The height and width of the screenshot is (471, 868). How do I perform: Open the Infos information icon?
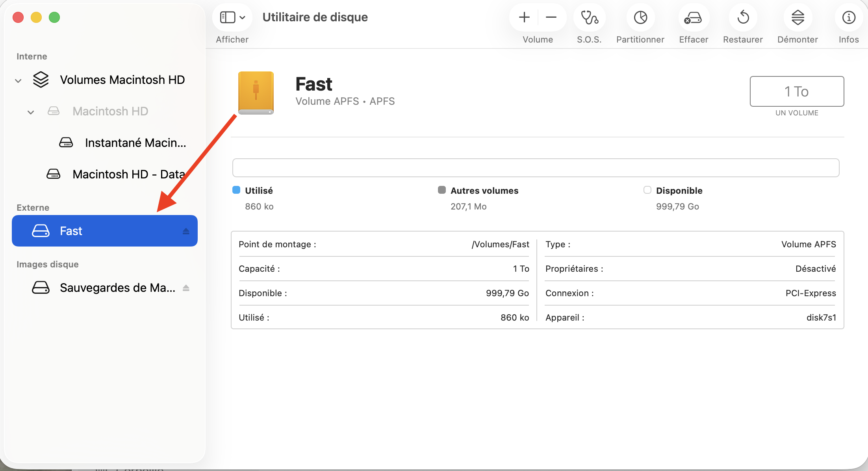[x=848, y=18]
